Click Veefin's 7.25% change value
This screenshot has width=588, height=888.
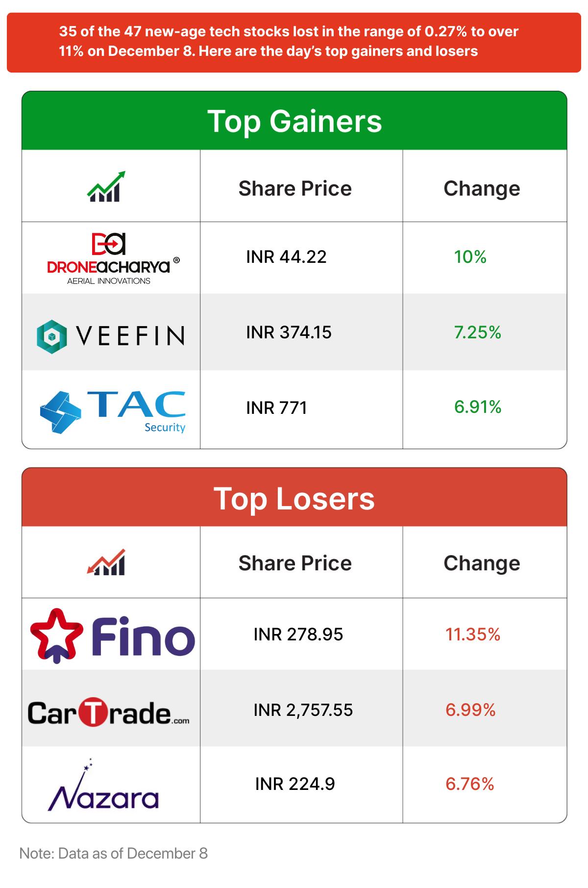(x=477, y=332)
